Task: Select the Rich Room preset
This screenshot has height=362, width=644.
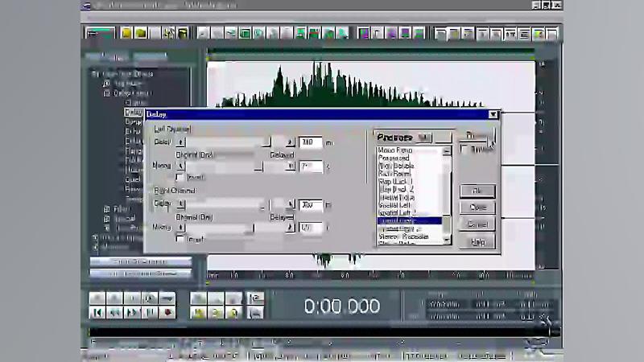Action: click(394, 174)
